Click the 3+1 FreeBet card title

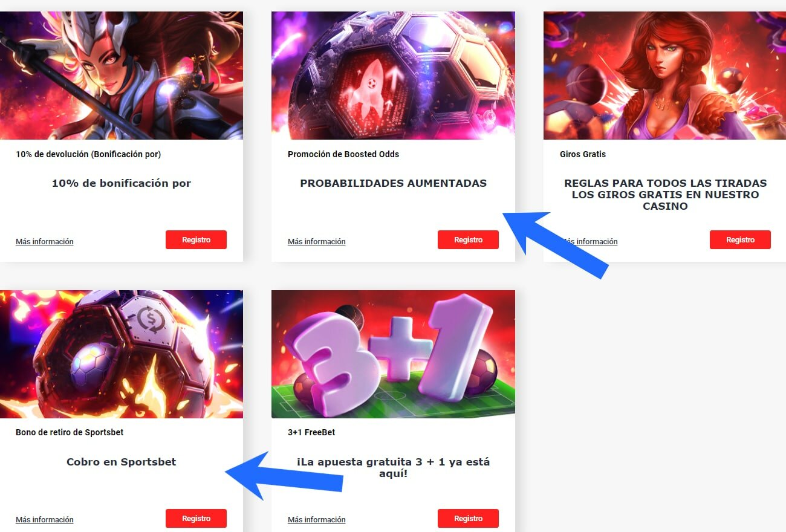[x=311, y=432]
